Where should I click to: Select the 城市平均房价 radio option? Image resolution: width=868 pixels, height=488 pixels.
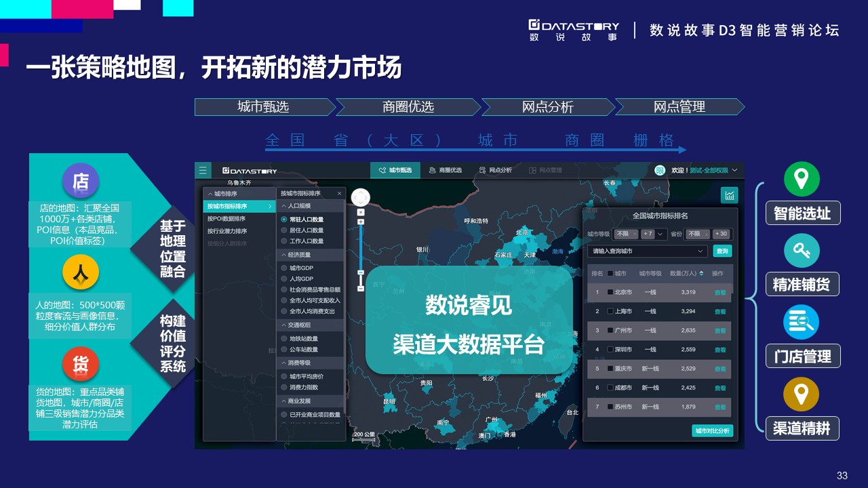pyautogui.click(x=283, y=376)
